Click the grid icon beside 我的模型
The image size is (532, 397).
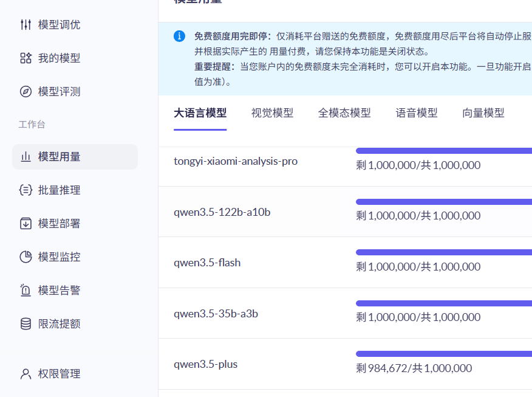(x=26, y=58)
